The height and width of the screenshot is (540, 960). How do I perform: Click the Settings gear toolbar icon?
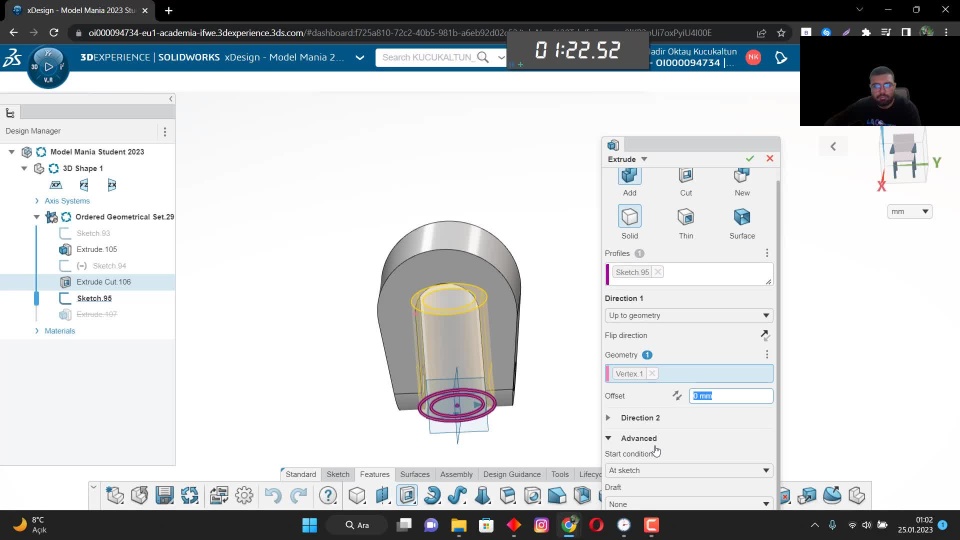click(244, 495)
